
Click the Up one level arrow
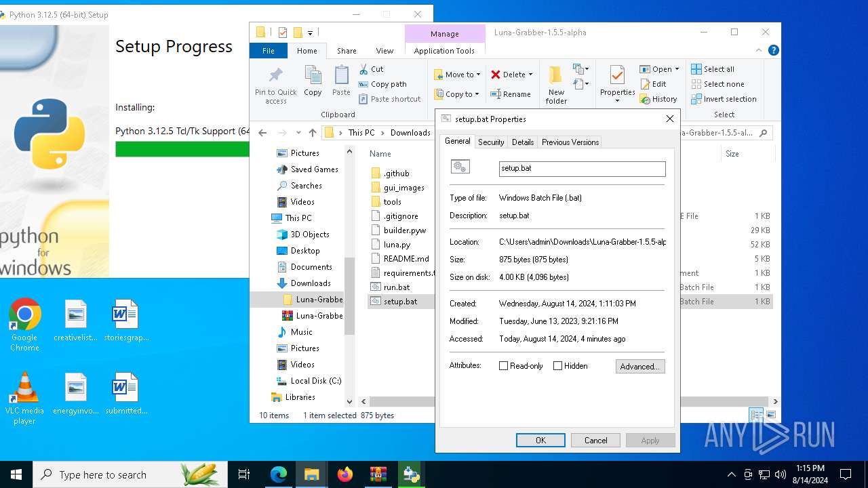(313, 133)
